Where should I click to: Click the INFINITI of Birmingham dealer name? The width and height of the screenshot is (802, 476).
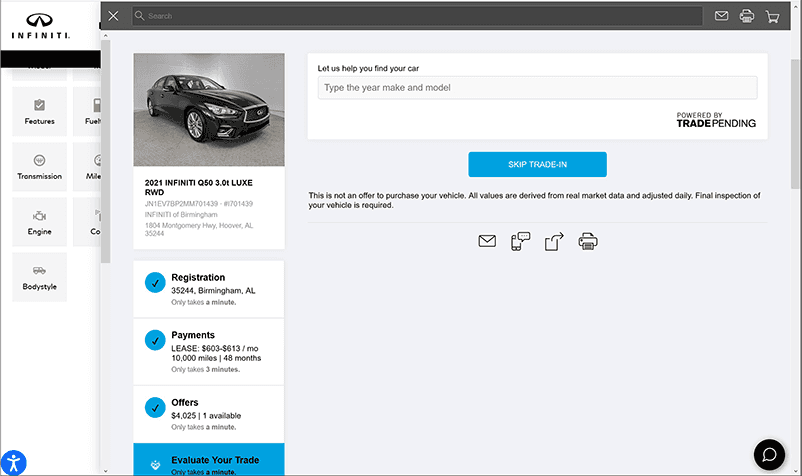181,215
